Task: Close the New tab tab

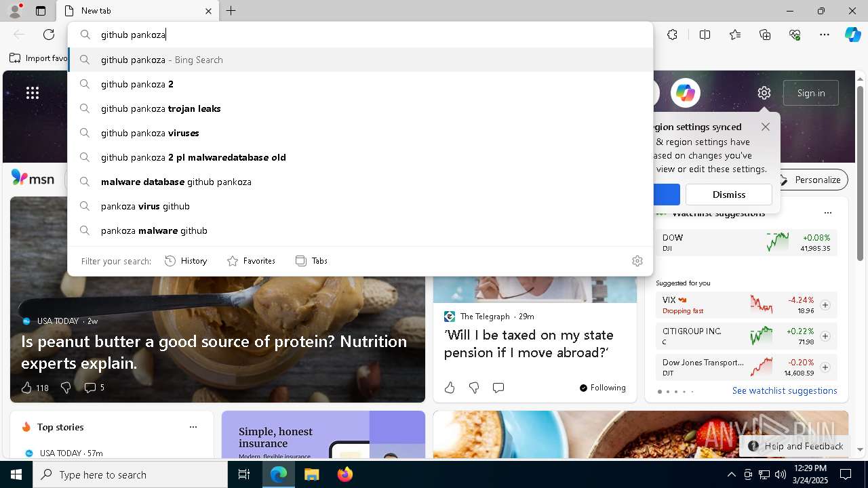Action: tap(208, 11)
